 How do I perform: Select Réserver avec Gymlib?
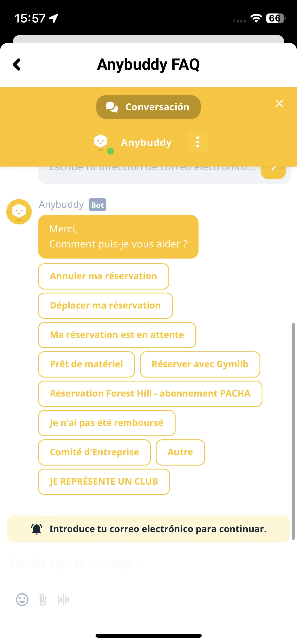pos(200,364)
